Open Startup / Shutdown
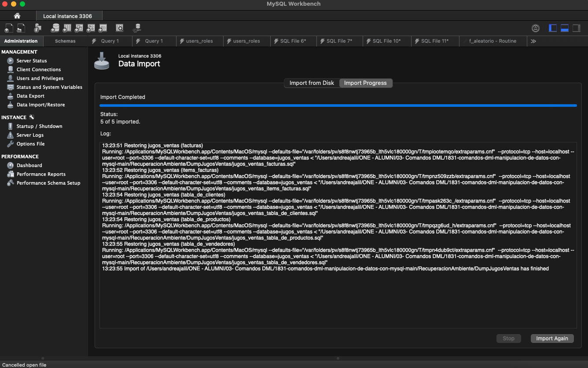588x368 pixels. click(39, 126)
